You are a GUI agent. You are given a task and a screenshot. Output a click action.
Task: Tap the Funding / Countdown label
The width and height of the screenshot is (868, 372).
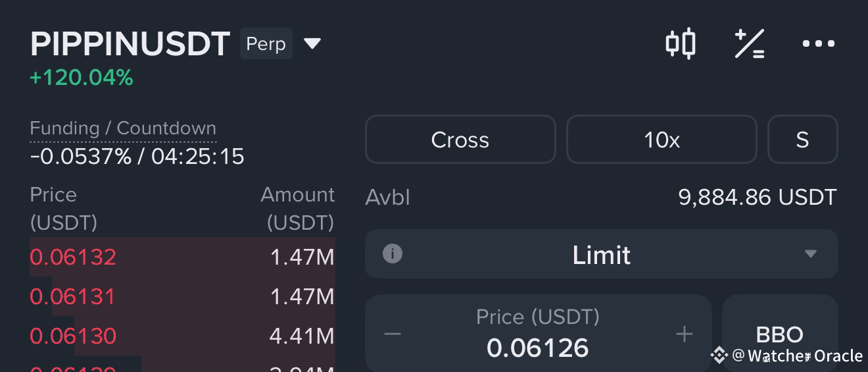123,128
